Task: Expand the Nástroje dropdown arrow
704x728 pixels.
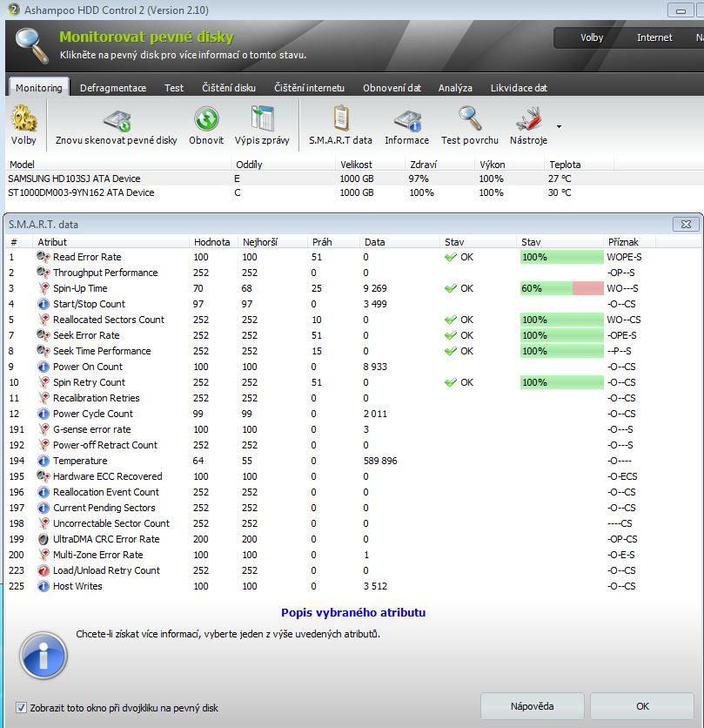Action: click(560, 126)
